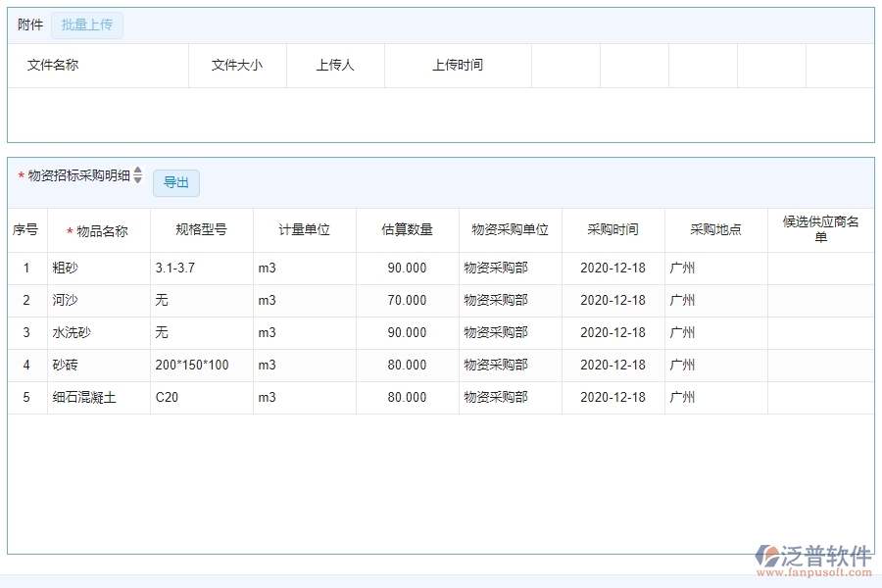Sort by the 文件名称 column header
Image resolution: width=882 pixels, height=588 pixels.
[55, 66]
